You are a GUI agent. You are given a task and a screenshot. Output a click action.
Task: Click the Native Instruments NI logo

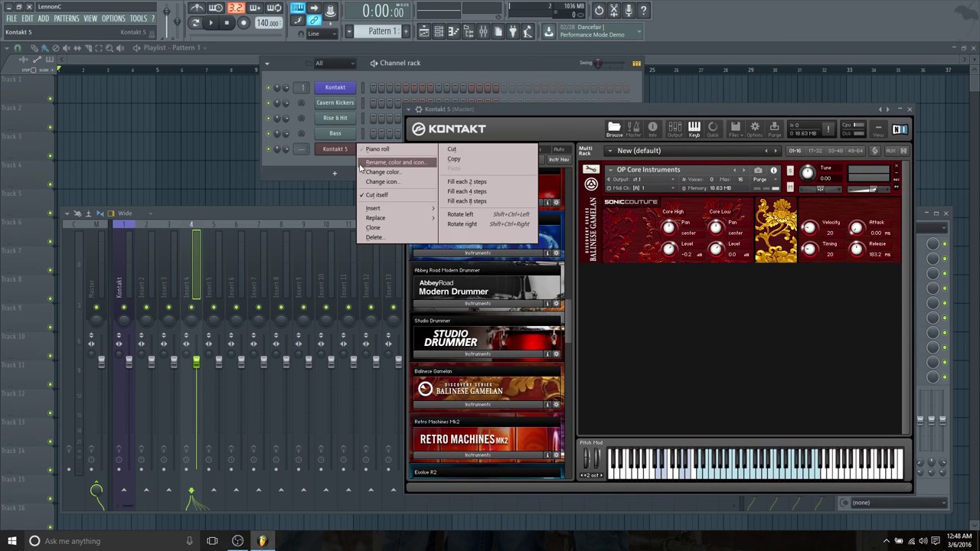(x=900, y=129)
